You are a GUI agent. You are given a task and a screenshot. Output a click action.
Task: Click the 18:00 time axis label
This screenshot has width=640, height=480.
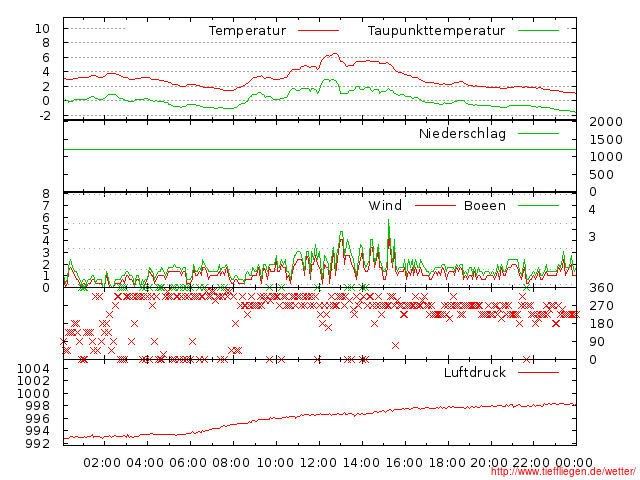[x=447, y=463]
